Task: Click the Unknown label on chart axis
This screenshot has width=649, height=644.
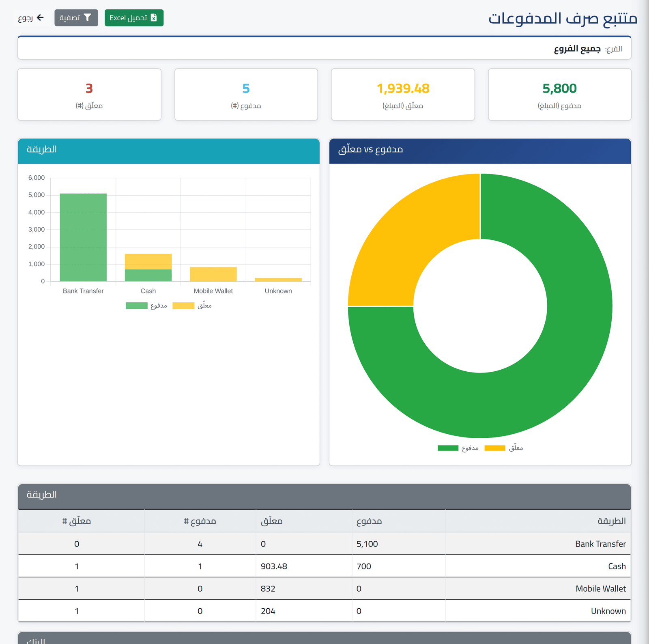Action: [278, 291]
